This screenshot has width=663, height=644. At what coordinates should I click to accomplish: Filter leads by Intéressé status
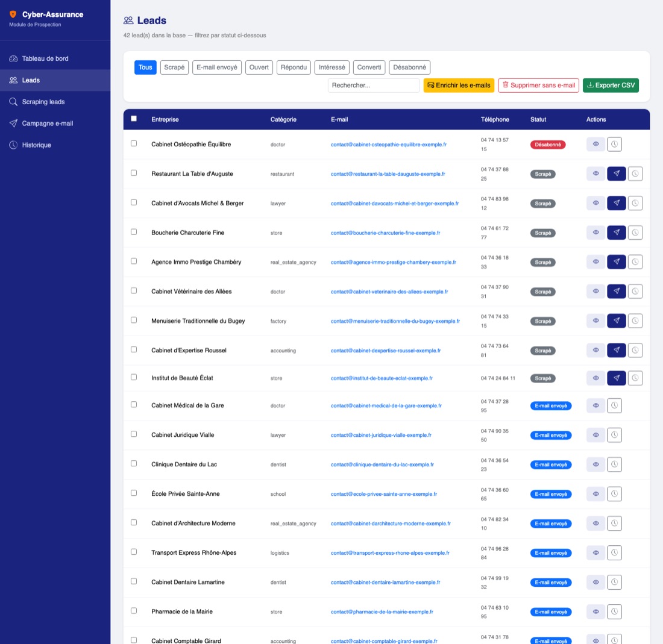coord(332,67)
